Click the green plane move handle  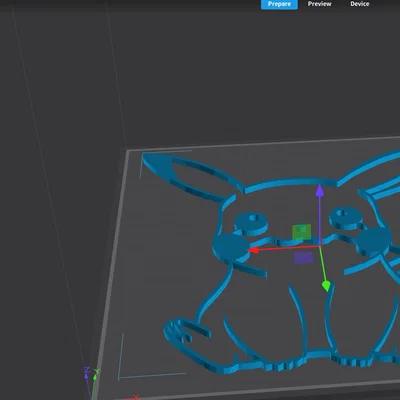coord(301,232)
